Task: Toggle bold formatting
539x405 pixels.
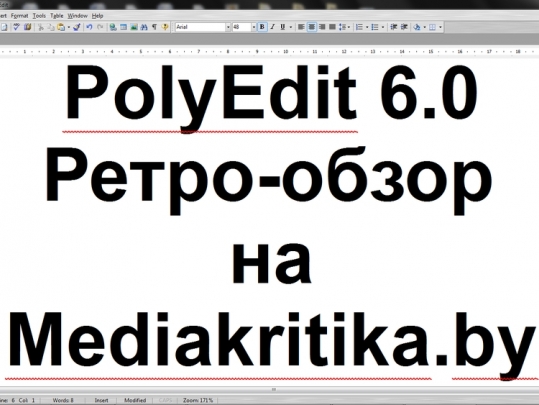Action: tap(262, 27)
